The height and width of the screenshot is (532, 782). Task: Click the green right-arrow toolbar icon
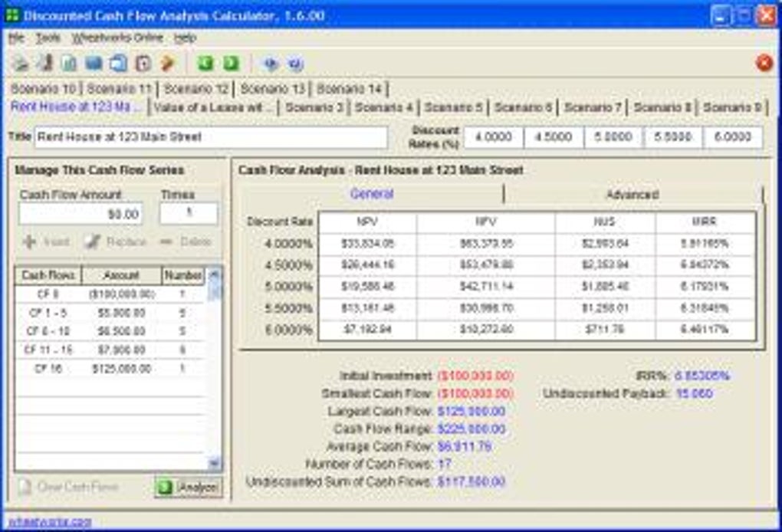pos(230,64)
